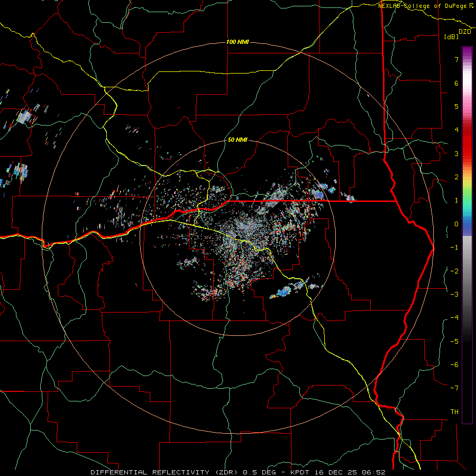The height and width of the screenshot is (476, 476).
Task: Click the 2 value on color scale
Action: point(456,177)
